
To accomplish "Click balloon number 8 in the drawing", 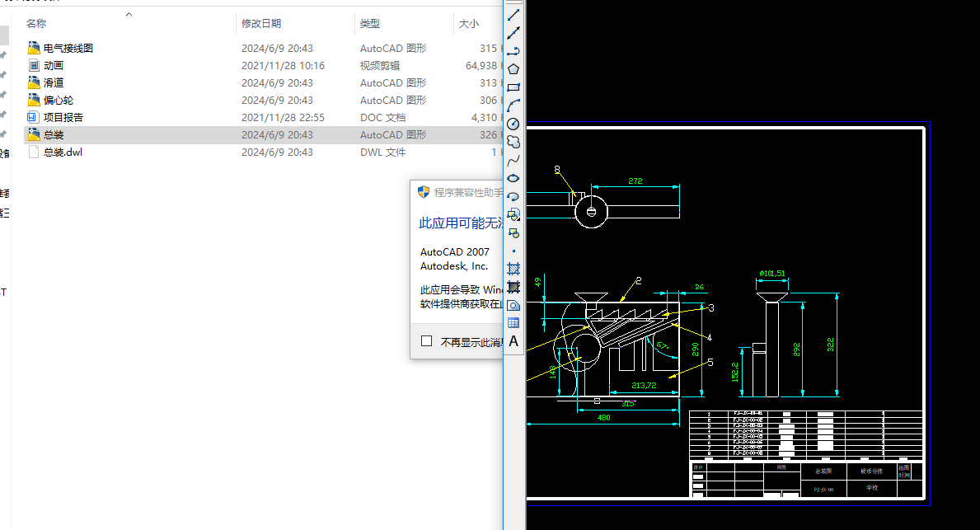I will pyautogui.click(x=557, y=169).
